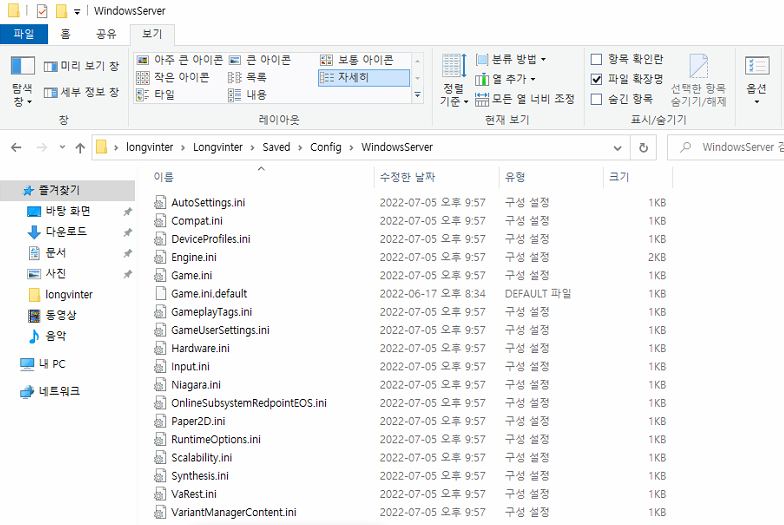
Task: Select small icons layout (작은 아이콘)
Action: (173, 78)
